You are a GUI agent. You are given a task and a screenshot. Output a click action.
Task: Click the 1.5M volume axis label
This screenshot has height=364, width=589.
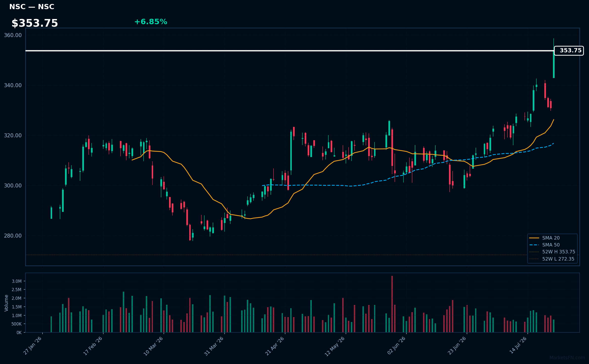(17, 307)
